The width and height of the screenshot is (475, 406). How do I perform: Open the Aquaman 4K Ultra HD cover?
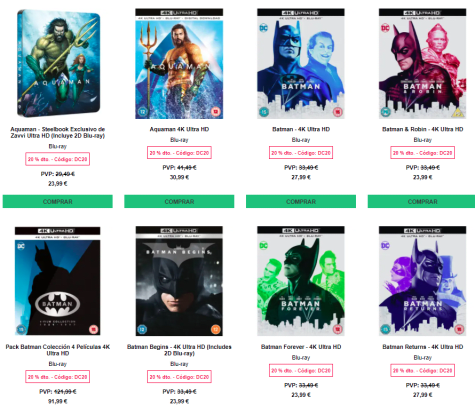click(x=179, y=64)
